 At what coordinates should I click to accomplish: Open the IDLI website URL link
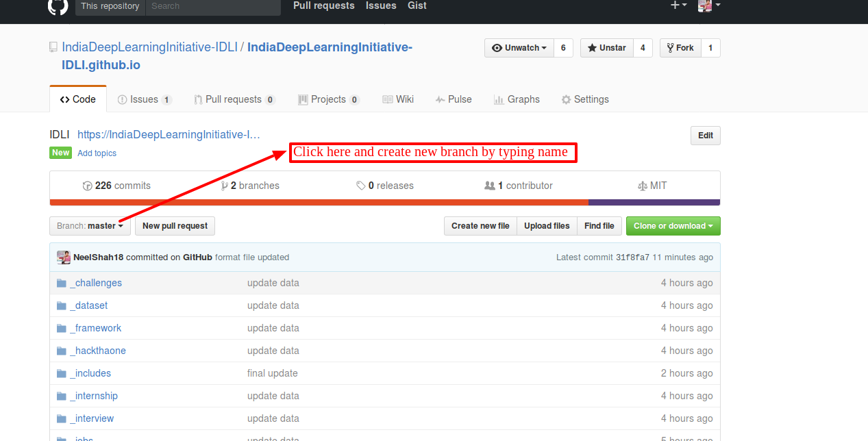pyautogui.click(x=169, y=135)
